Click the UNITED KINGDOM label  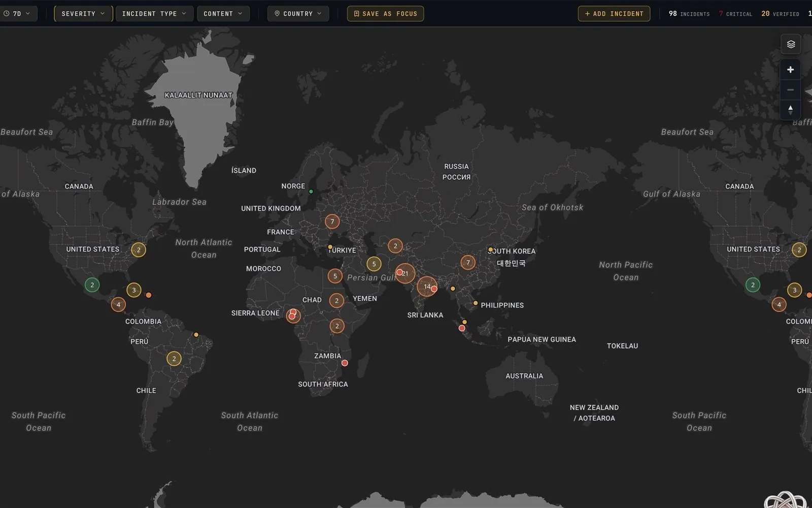(x=271, y=208)
